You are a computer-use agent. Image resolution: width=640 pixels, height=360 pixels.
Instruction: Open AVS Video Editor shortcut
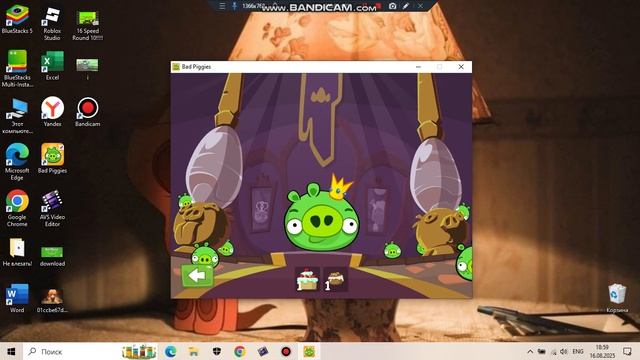tap(52, 208)
